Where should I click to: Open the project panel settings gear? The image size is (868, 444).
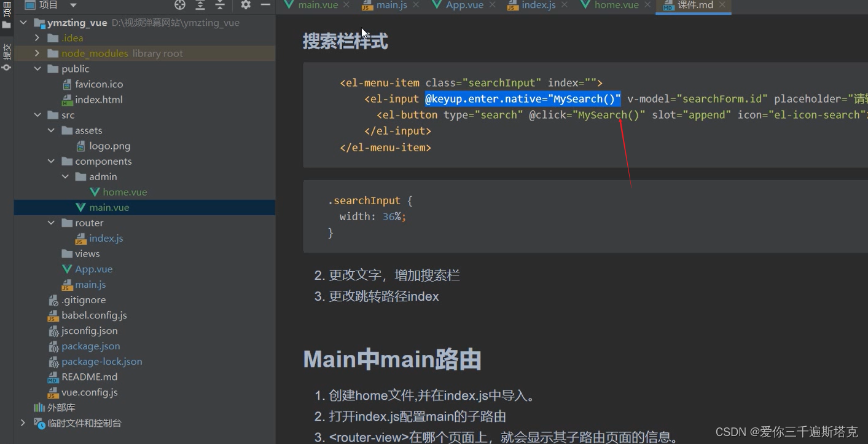(244, 5)
